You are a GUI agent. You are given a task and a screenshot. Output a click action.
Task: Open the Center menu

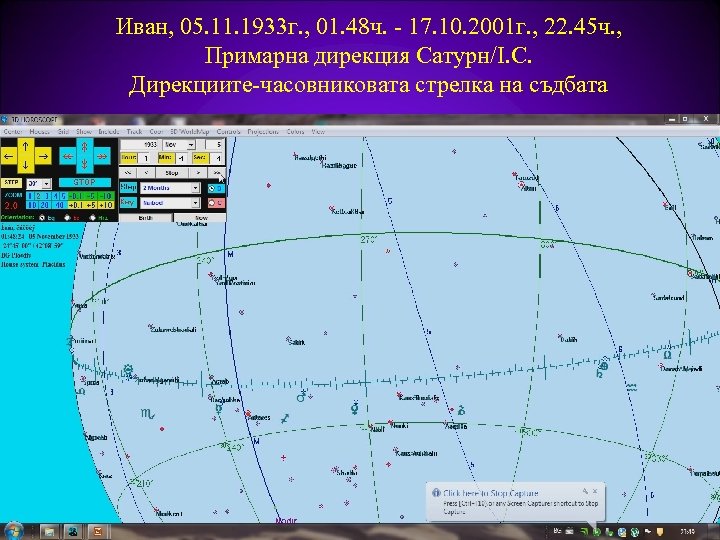point(13,132)
